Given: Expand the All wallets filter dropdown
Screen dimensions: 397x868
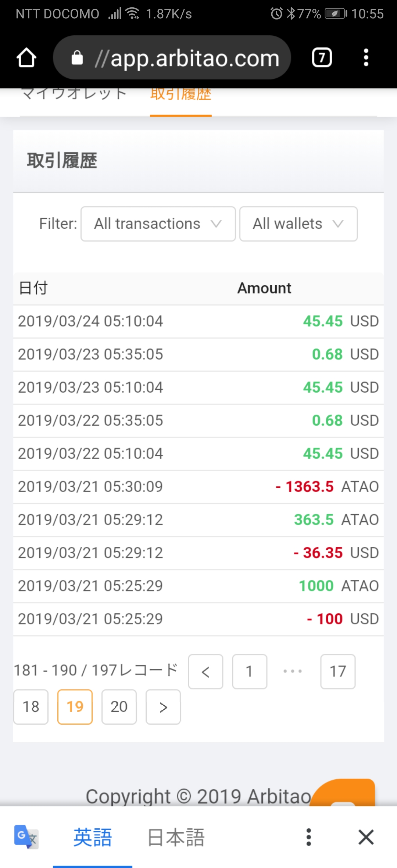Looking at the screenshot, I should (x=298, y=224).
